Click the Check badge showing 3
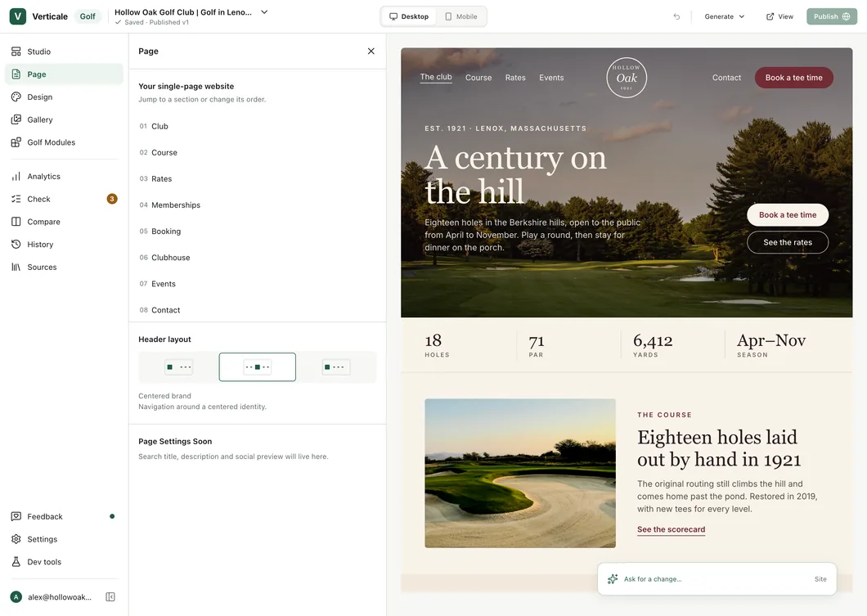This screenshot has height=616, width=867. tap(112, 199)
